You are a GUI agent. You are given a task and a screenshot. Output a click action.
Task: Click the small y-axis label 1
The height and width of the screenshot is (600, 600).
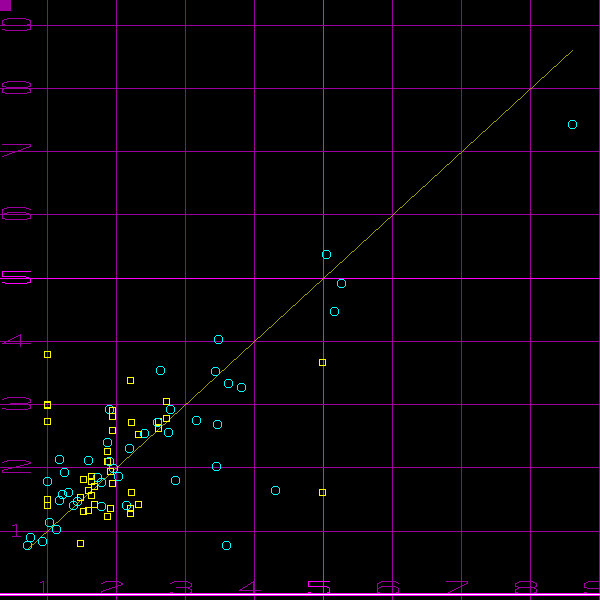[15, 532]
